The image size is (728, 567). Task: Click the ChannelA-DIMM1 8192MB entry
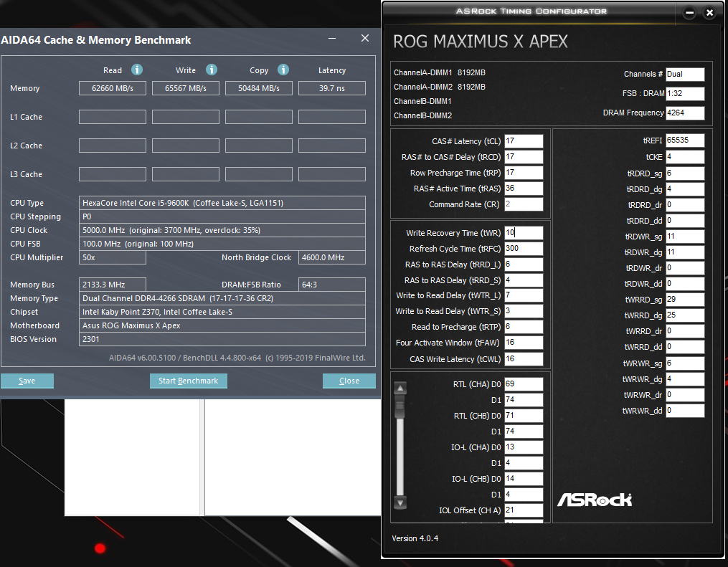pos(439,73)
